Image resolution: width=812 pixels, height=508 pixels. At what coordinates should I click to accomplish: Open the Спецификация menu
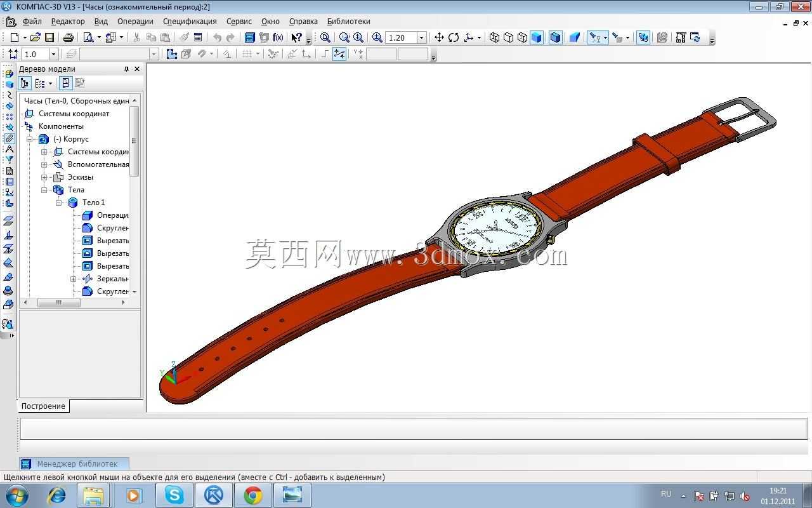pyautogui.click(x=190, y=22)
